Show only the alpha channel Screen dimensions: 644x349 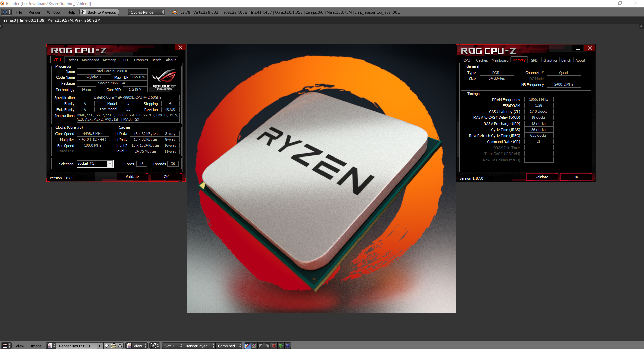click(x=261, y=346)
